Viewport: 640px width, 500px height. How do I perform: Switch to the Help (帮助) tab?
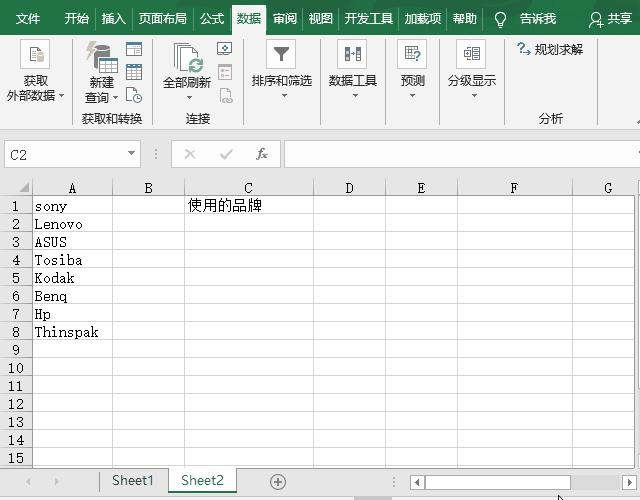(x=464, y=19)
